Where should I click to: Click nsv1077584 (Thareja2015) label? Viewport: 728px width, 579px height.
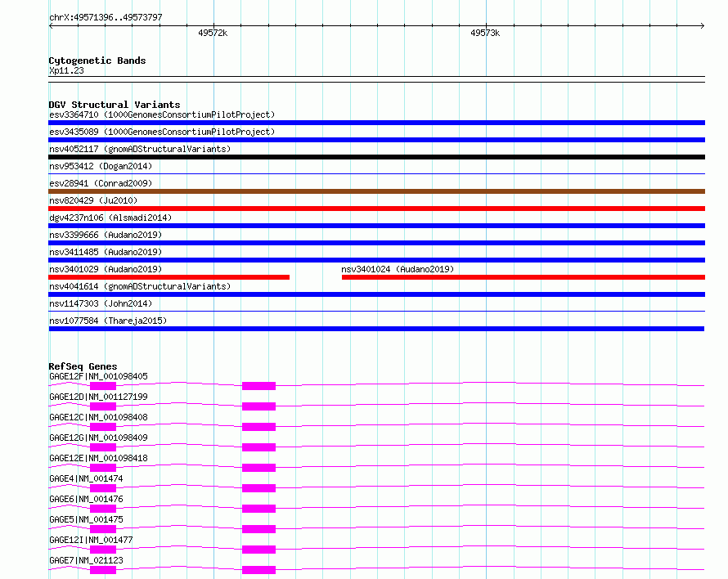(108, 321)
